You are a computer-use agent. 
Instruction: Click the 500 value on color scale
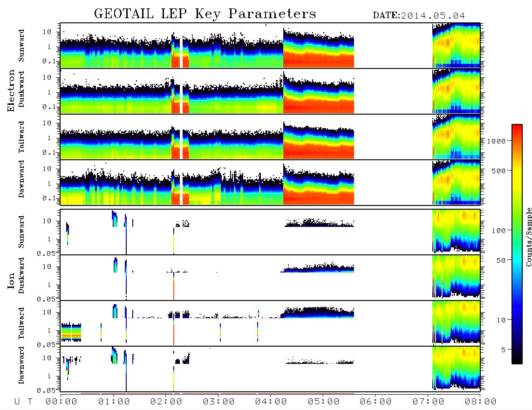pos(499,171)
